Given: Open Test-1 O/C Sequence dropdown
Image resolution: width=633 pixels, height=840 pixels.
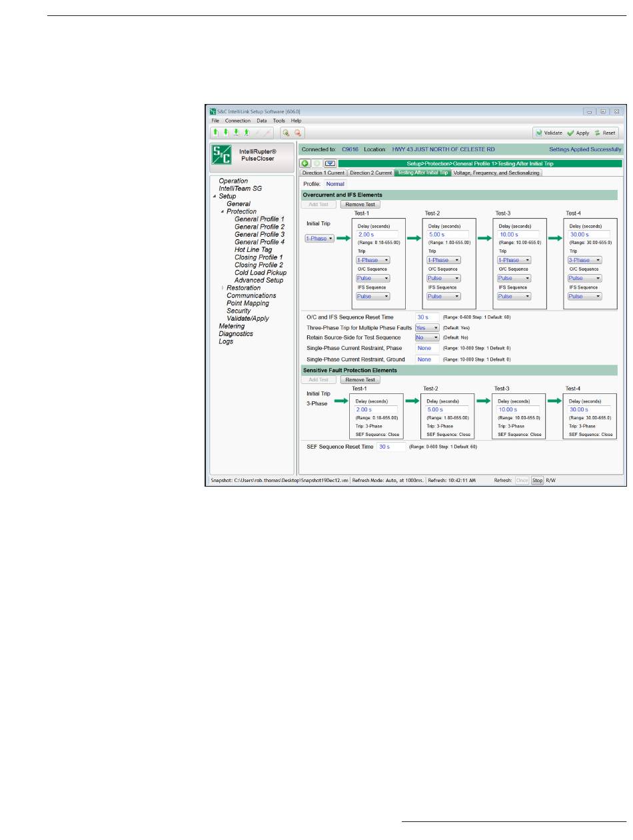Looking at the screenshot, I should pyautogui.click(x=373, y=278).
